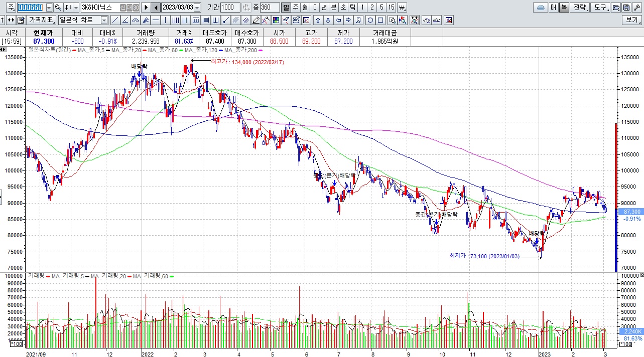Click the 기간 period input field 1000

point(231,8)
